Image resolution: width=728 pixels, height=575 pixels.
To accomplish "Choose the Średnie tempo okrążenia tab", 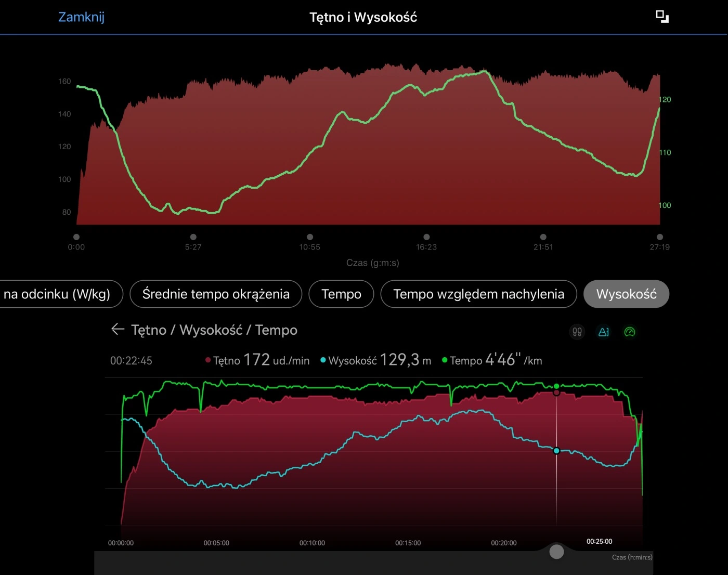I will tap(216, 294).
